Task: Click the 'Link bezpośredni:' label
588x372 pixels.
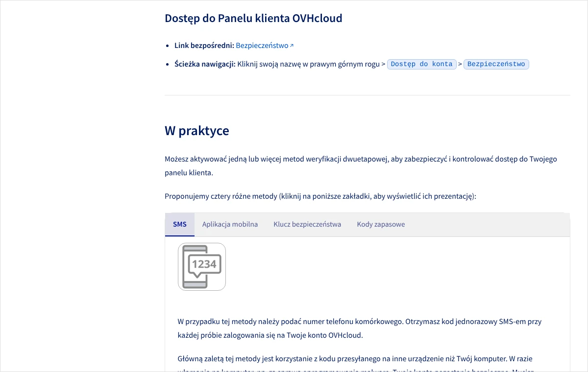Action: [204, 46]
